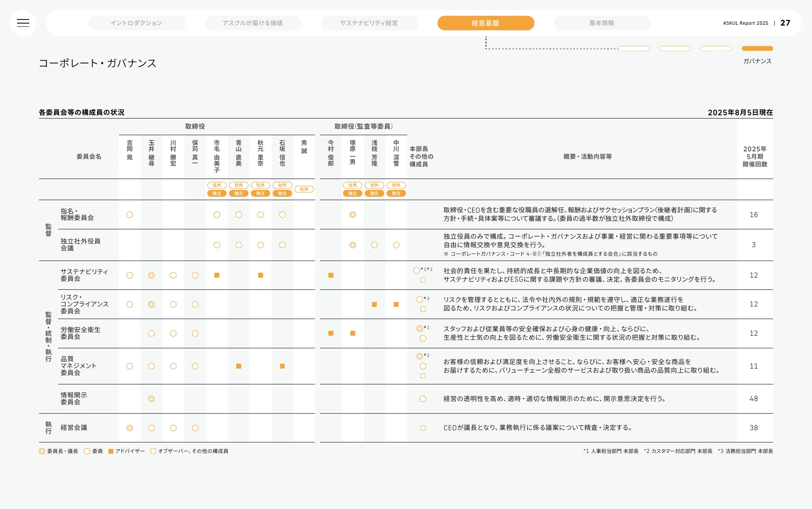The image size is (812, 509).
Task: Click the 経営会議 row label
Action: (74, 428)
